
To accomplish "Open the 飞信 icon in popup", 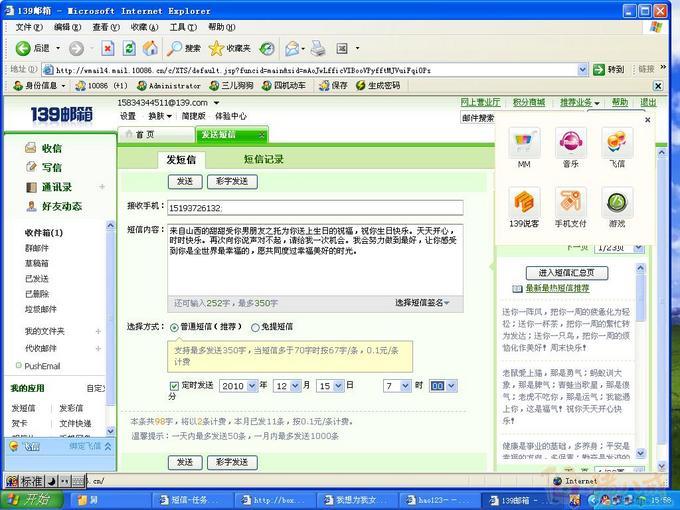I will pos(617,142).
